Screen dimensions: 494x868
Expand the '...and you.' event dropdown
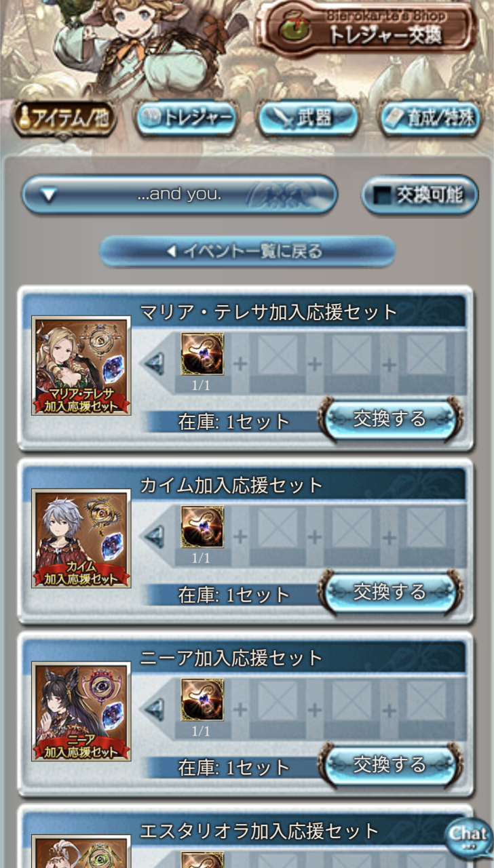coord(180,195)
